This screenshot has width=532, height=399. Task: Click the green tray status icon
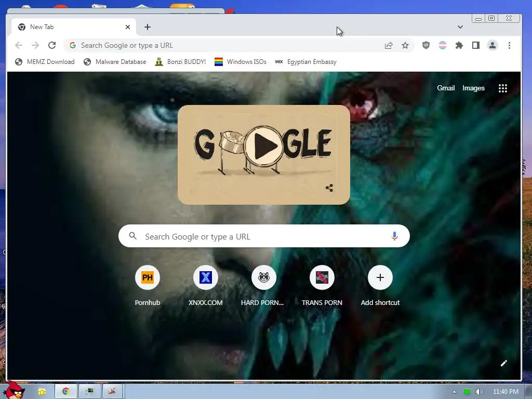point(467,392)
